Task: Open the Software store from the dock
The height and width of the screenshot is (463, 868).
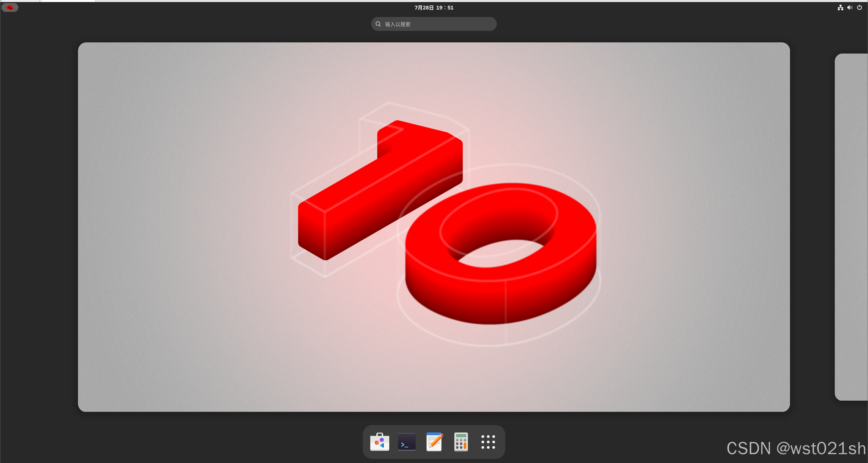Action: (x=379, y=442)
